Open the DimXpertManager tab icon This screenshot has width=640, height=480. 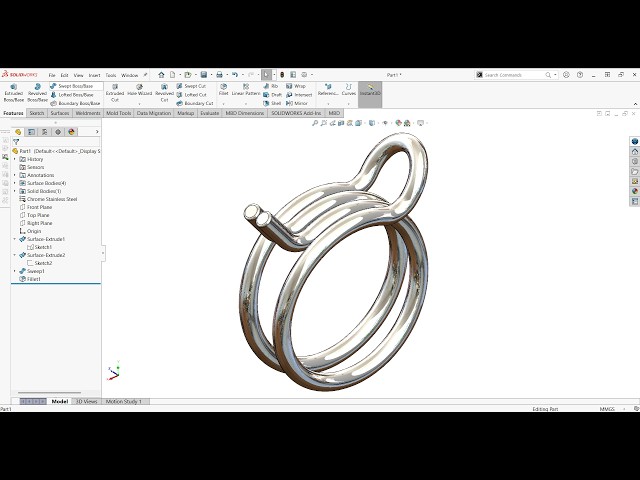tap(58, 132)
